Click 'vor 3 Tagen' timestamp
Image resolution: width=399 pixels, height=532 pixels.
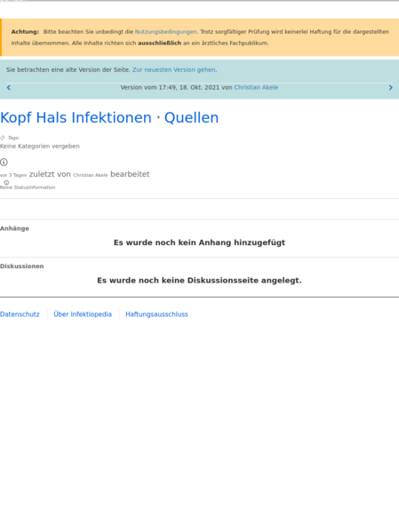(x=13, y=175)
